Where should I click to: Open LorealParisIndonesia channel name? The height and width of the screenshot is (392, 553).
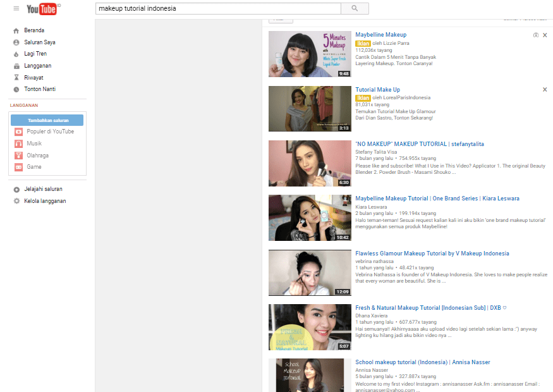406,97
